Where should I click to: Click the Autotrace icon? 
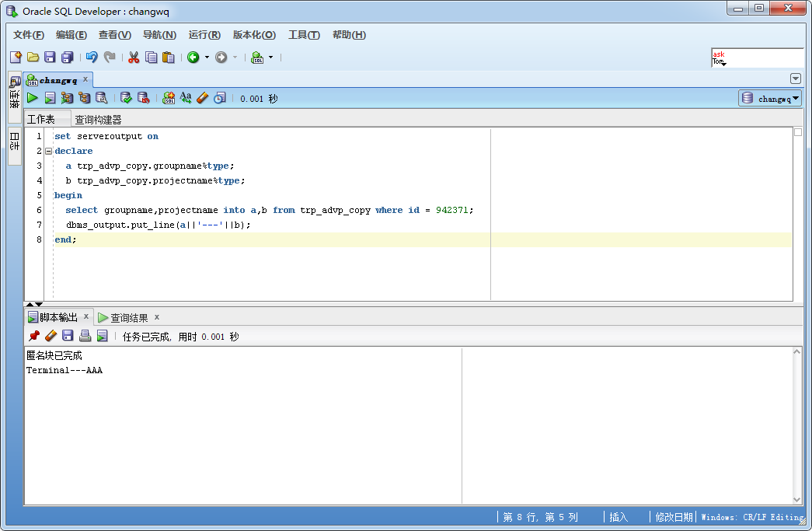point(67,97)
